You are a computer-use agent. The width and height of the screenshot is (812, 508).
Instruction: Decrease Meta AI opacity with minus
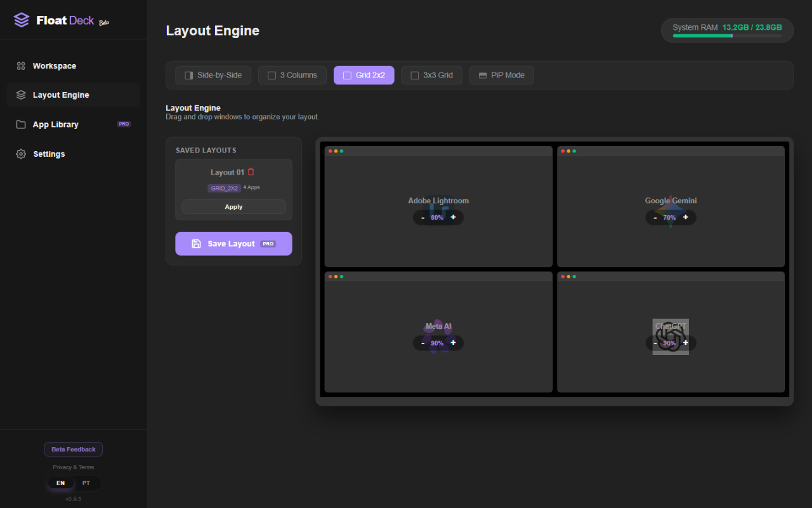click(x=423, y=344)
